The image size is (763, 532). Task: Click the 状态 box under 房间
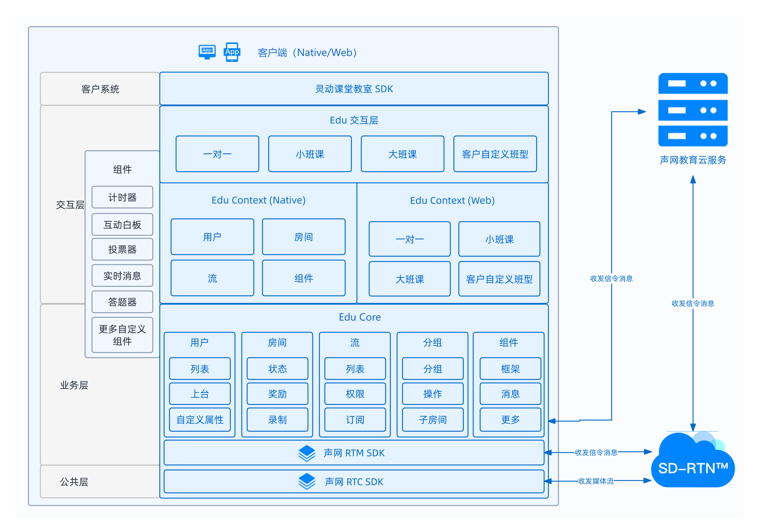pyautogui.click(x=277, y=369)
